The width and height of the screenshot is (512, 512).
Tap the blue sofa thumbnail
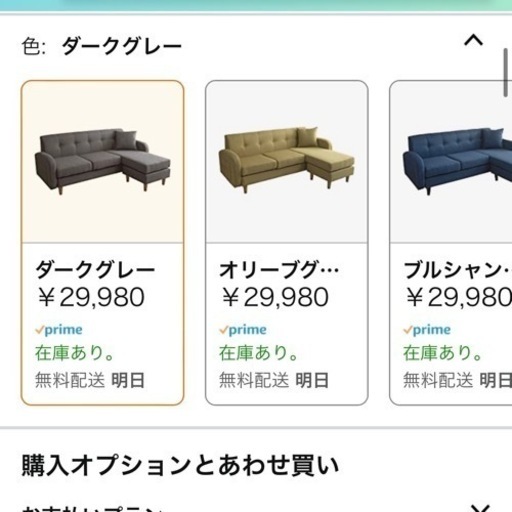pyautogui.click(x=457, y=162)
